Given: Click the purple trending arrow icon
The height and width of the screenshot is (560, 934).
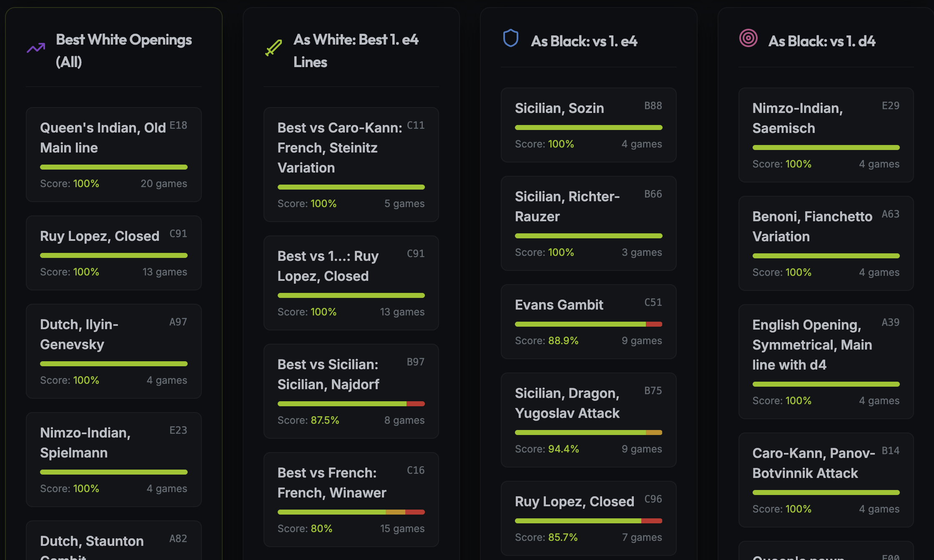Looking at the screenshot, I should pos(36,48).
